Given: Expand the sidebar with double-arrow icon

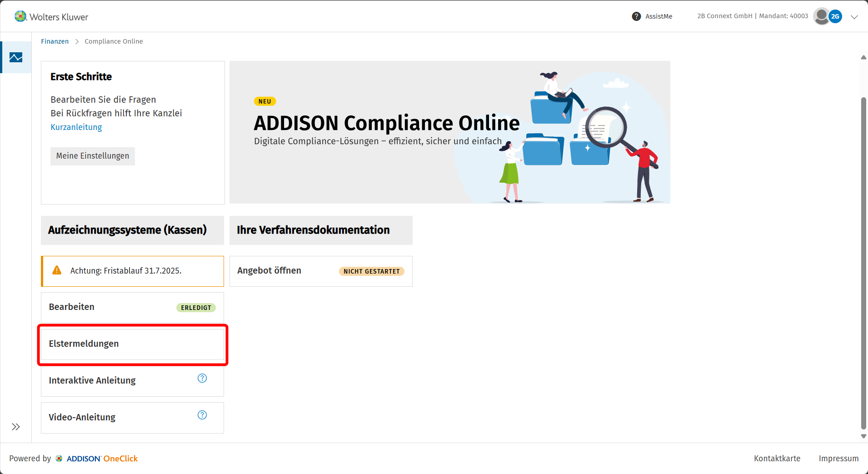Looking at the screenshot, I should [x=16, y=427].
